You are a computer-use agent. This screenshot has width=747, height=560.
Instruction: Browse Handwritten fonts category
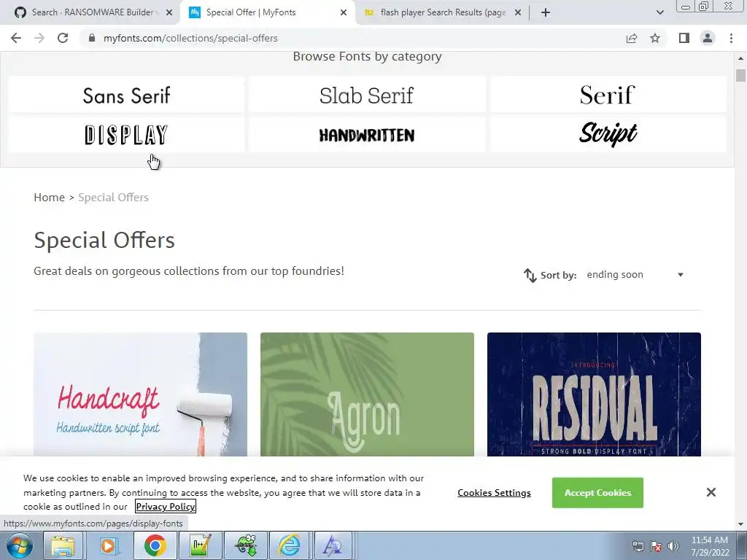pos(367,135)
